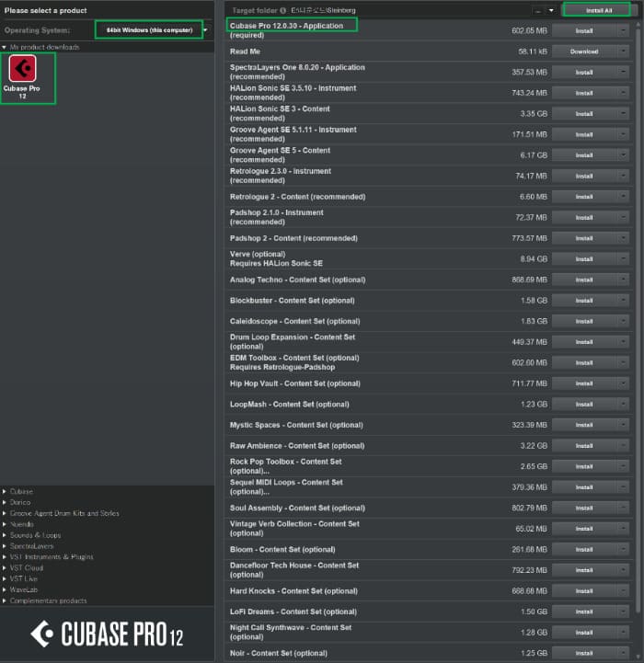Install Blockbuster Content Set
Viewport: 644px width, 663px height.
pos(584,300)
